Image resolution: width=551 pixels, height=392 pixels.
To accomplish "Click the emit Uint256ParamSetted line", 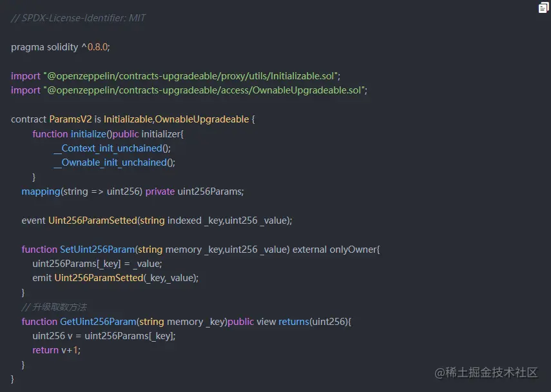I will point(115,278).
